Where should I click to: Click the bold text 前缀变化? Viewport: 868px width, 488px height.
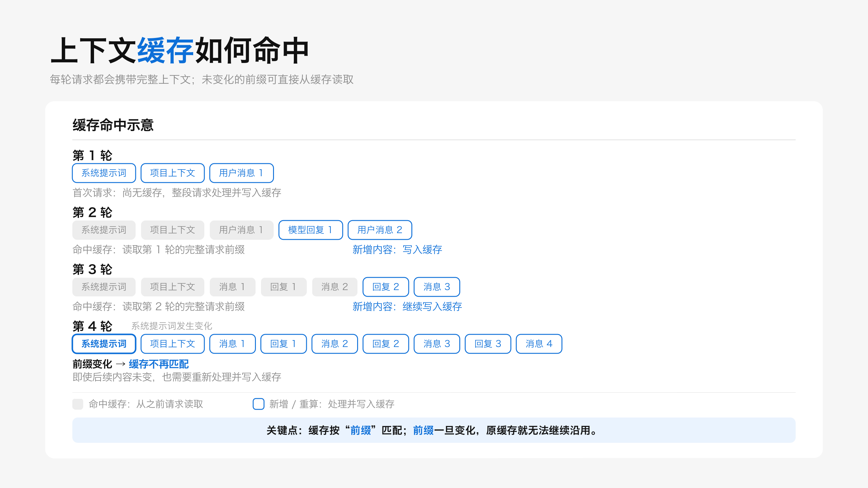pos(92,364)
